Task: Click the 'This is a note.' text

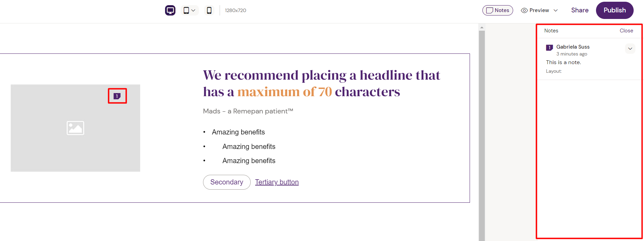Action: (563, 62)
